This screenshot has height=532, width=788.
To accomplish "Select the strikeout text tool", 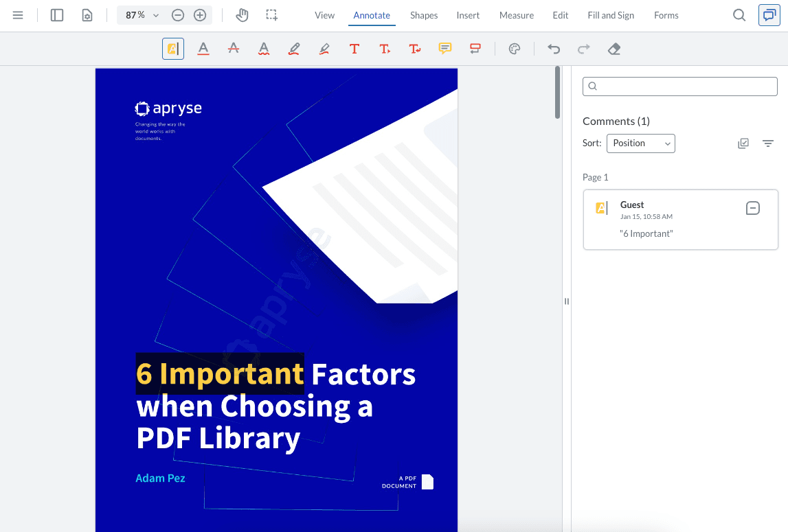I will pyautogui.click(x=234, y=49).
